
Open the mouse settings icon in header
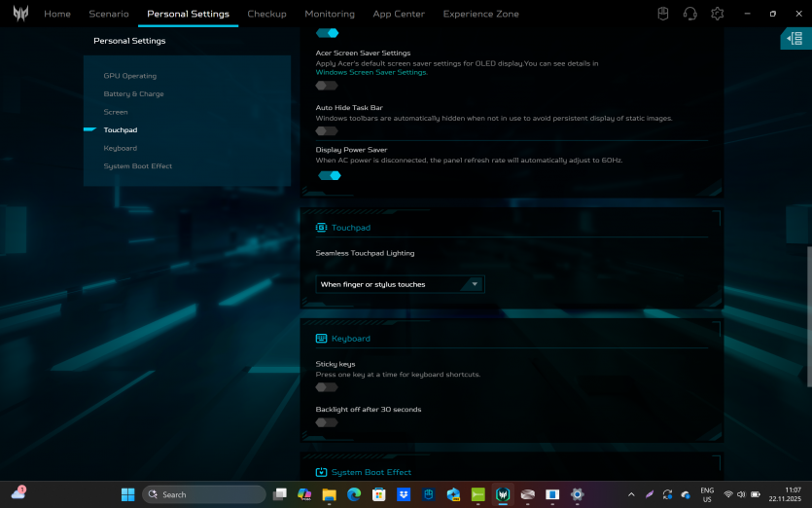(662, 14)
